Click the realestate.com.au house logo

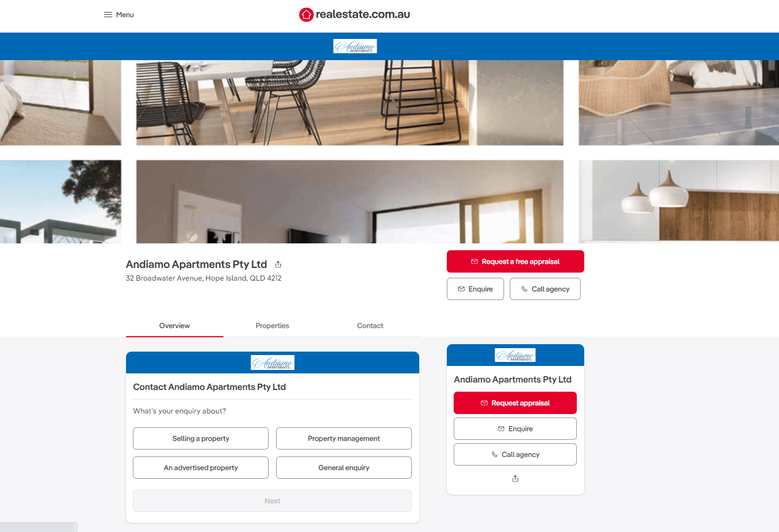click(355, 14)
